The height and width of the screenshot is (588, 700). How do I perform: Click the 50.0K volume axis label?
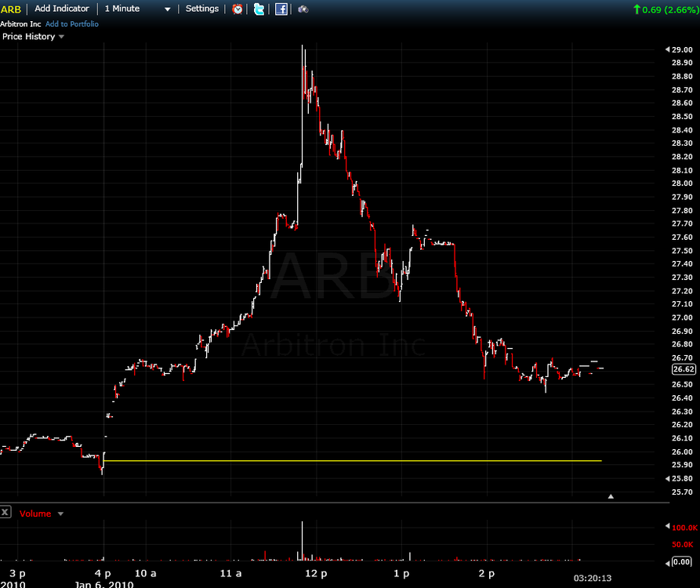(683, 545)
